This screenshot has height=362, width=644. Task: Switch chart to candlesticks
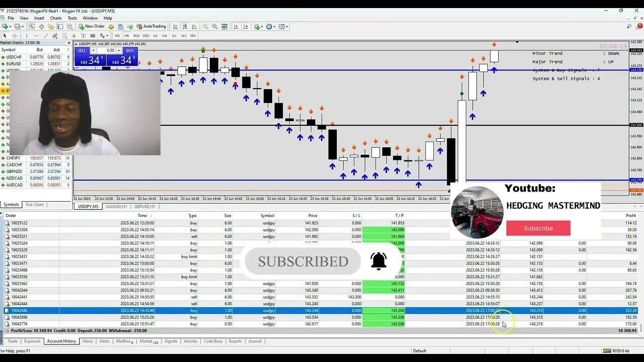click(185, 27)
